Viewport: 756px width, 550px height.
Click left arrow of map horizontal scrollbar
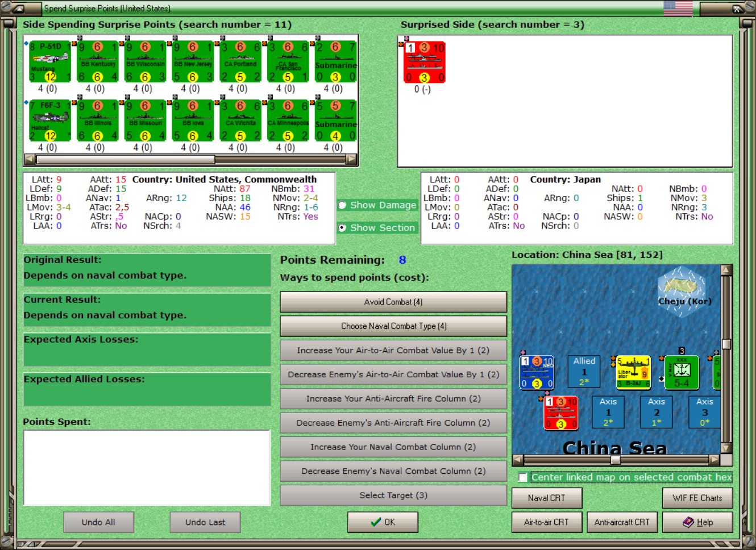tap(518, 460)
